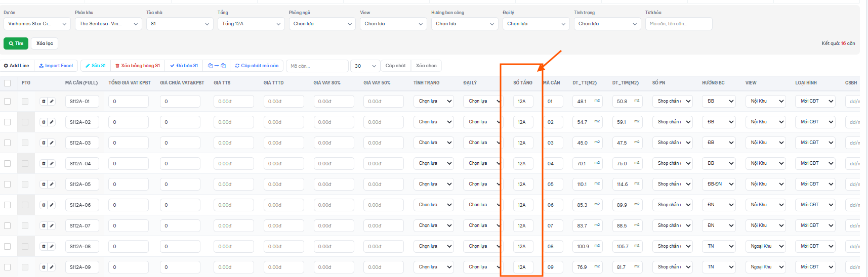Image resolution: width=868 pixels, height=277 pixels.
Task: Open the page size dropdown showing 30
Action: (365, 66)
